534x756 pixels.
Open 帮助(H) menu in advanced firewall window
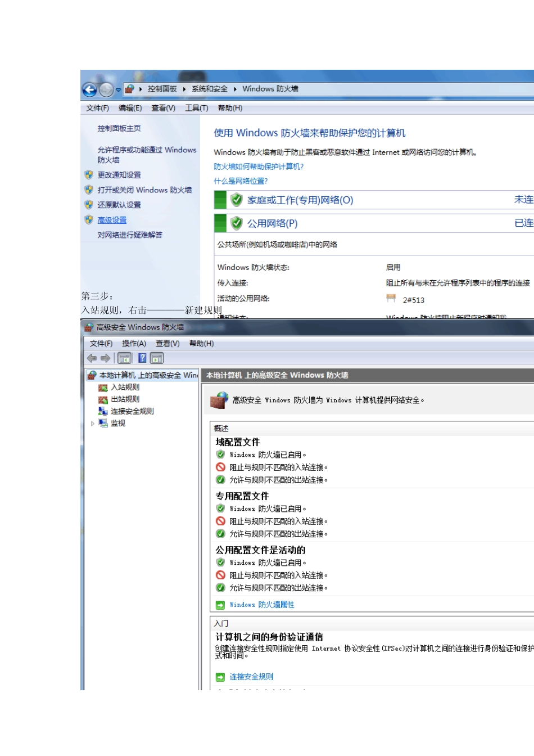201,344
